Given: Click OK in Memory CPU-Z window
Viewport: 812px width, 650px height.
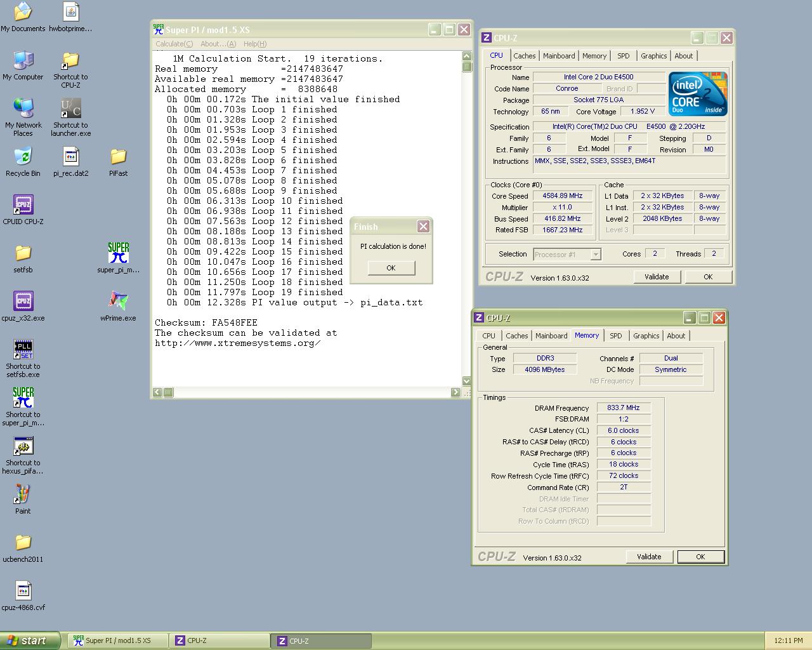Looking at the screenshot, I should coord(700,557).
